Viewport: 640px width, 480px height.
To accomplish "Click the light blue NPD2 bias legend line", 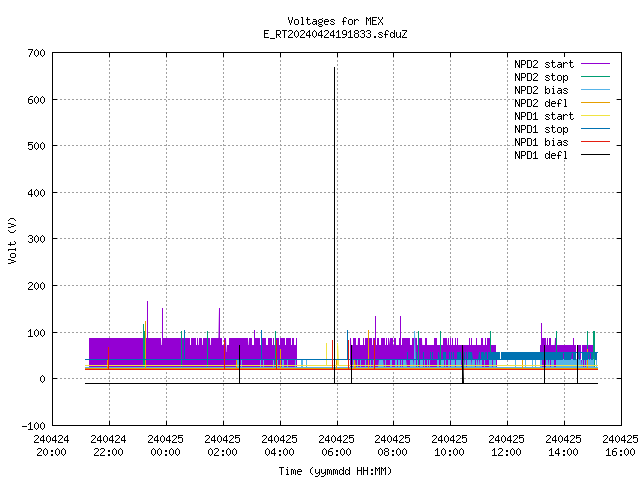I will pos(595,90).
